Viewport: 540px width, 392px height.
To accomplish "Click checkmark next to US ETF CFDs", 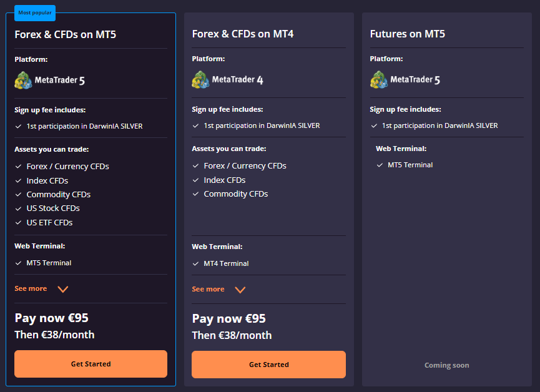I will (x=19, y=223).
